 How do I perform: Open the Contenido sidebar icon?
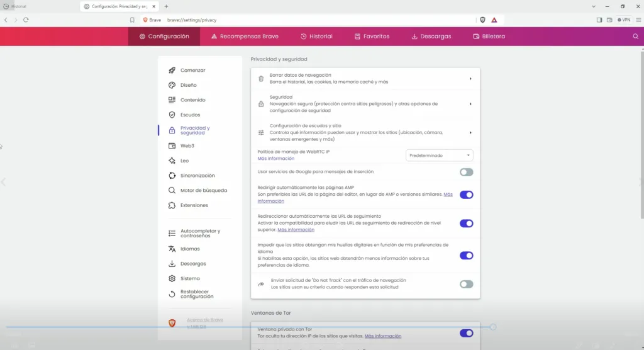point(172,100)
